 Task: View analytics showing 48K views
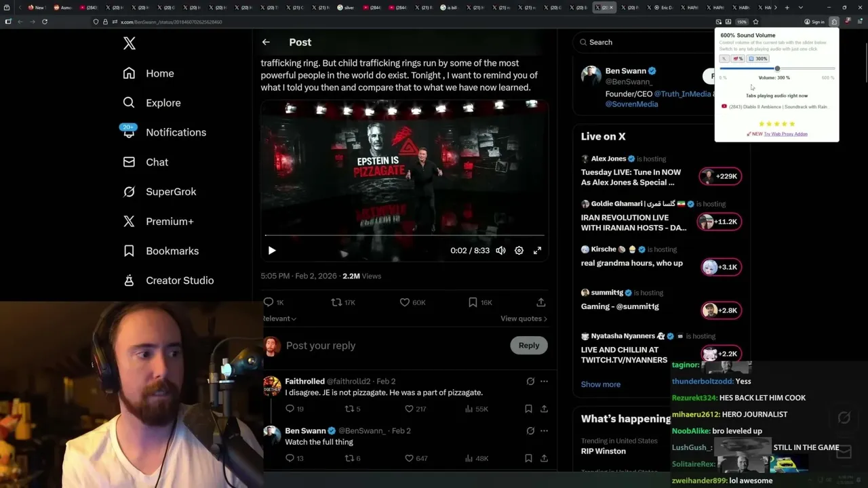(476, 458)
